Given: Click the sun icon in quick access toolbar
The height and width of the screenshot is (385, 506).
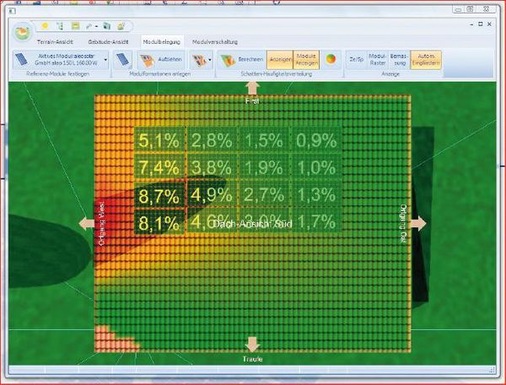Looking at the screenshot, I should click(44, 26).
